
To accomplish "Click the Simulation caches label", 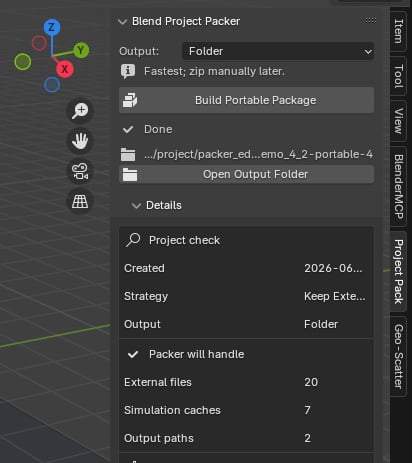I will tap(172, 410).
